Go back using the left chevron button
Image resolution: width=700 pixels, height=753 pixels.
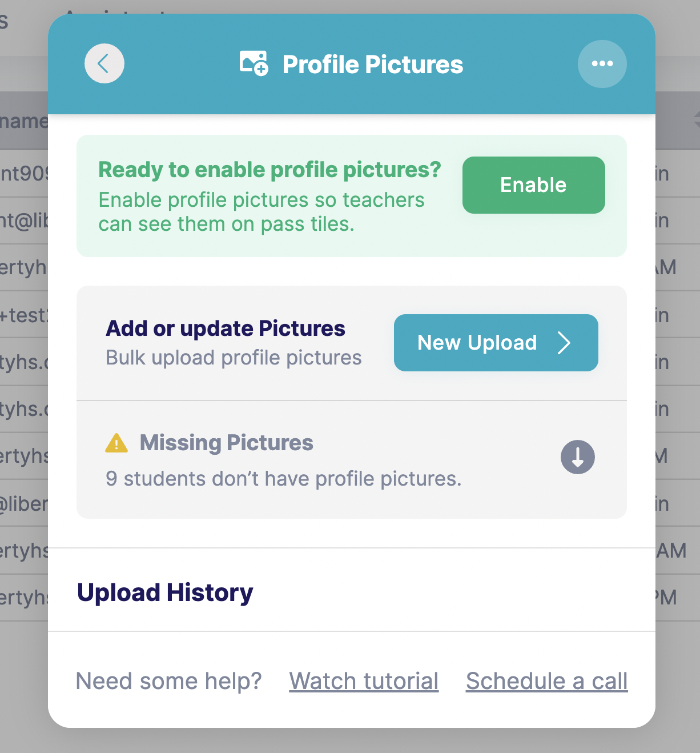tap(104, 63)
